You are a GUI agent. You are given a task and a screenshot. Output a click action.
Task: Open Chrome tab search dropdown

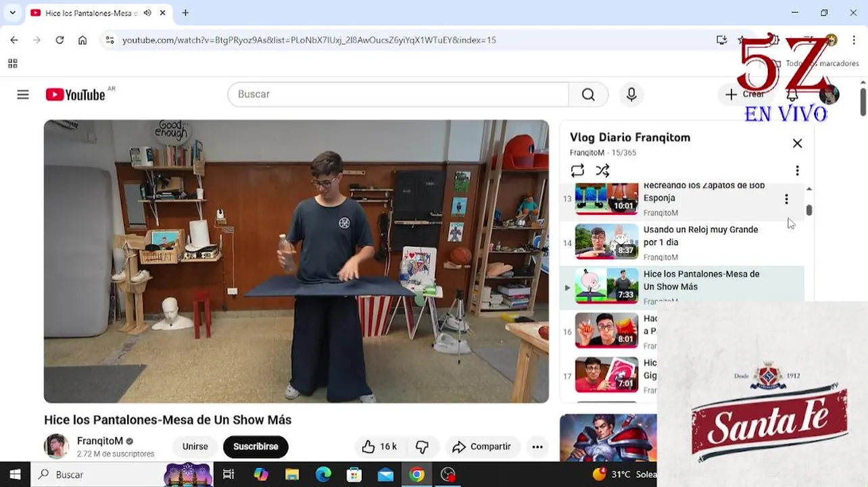[x=12, y=13]
